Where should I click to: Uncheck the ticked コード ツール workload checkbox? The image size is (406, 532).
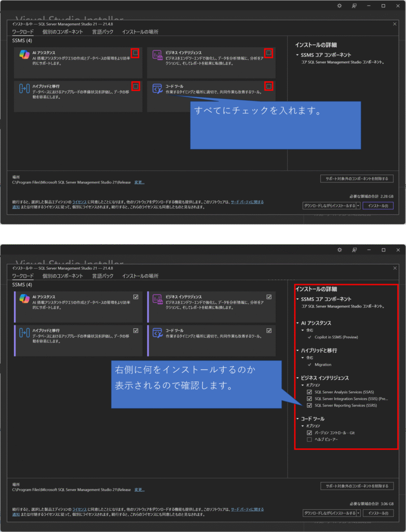point(269,330)
